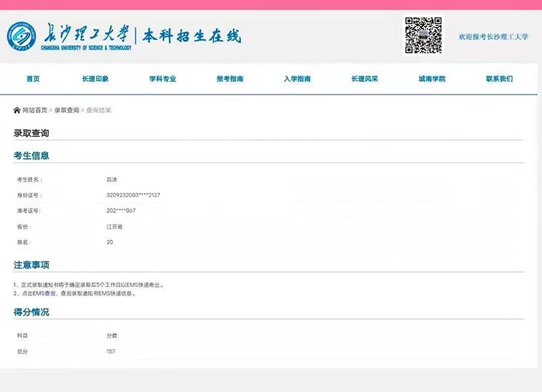Click the province value 江苏省
The image size is (542, 392).
(x=114, y=227)
